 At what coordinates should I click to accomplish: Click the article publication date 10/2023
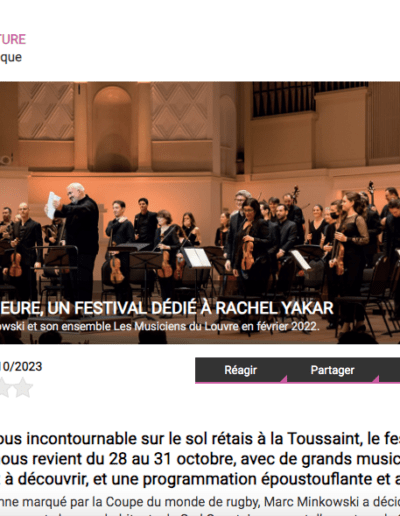(21, 367)
